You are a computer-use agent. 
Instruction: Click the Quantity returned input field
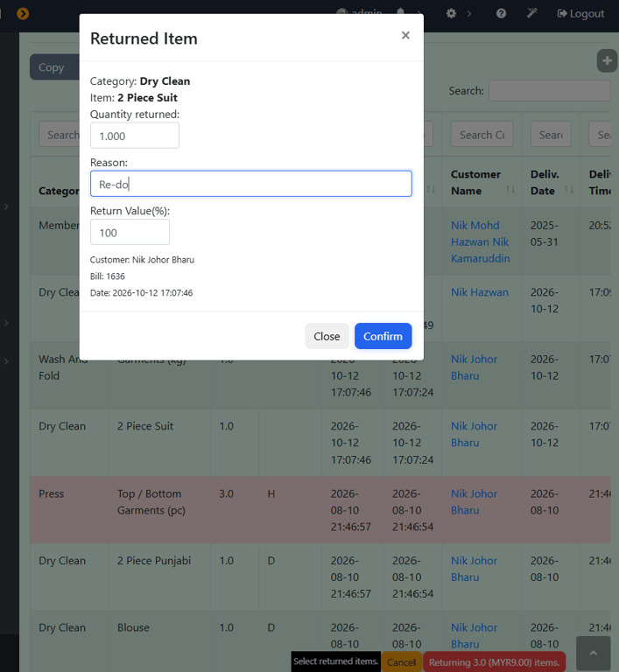[x=135, y=136]
